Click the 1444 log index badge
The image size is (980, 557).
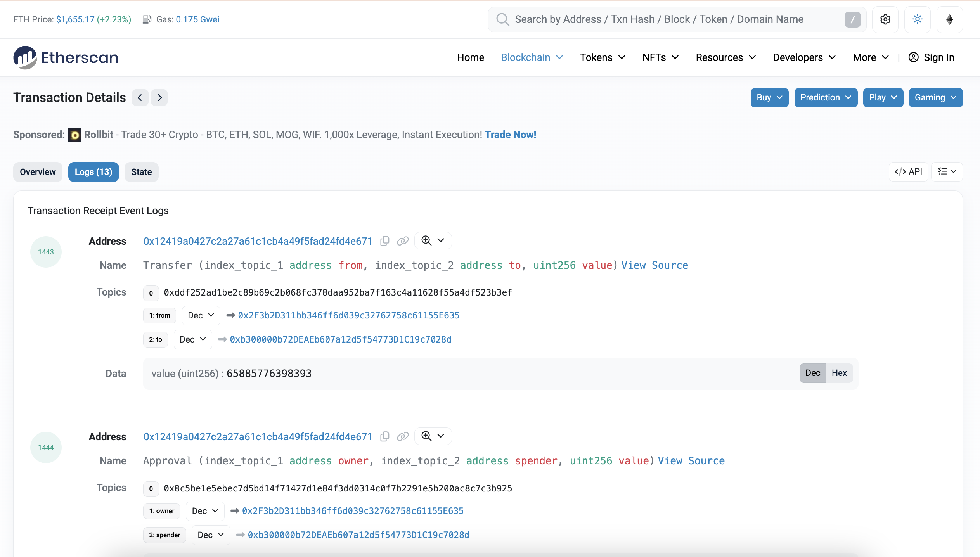(x=46, y=447)
